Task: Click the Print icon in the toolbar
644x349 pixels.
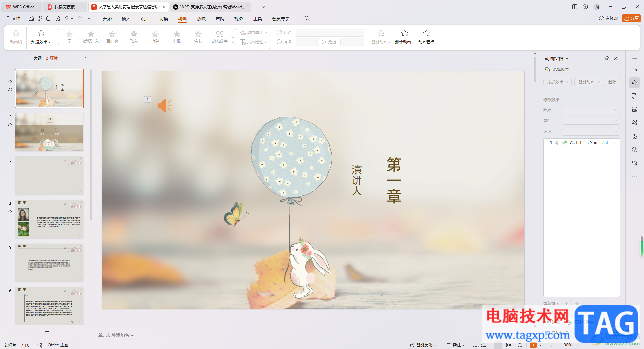Action: (49, 19)
